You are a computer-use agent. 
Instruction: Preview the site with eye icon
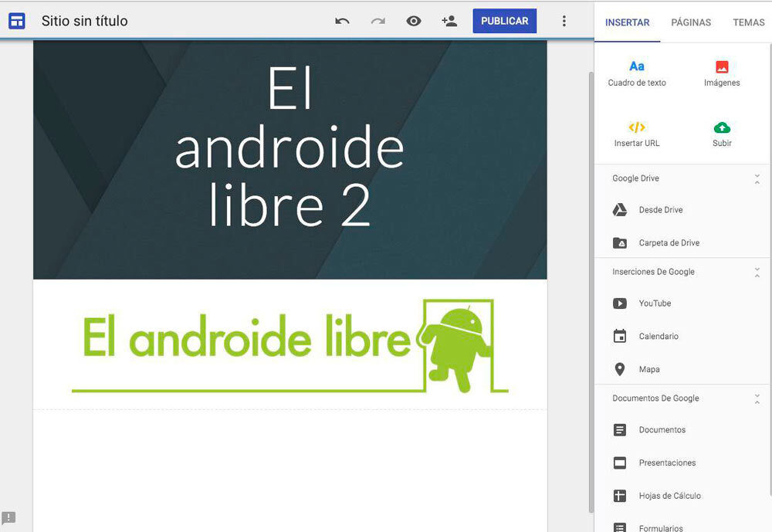coord(414,21)
